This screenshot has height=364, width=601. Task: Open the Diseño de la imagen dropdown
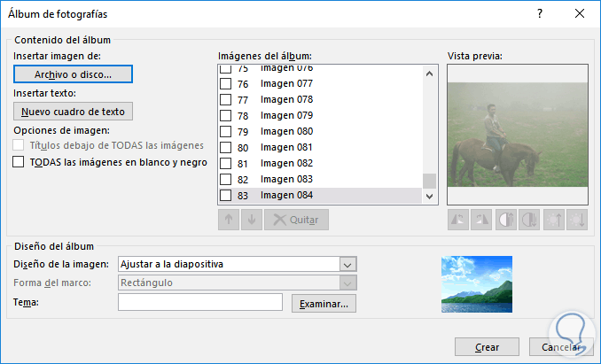tap(347, 264)
